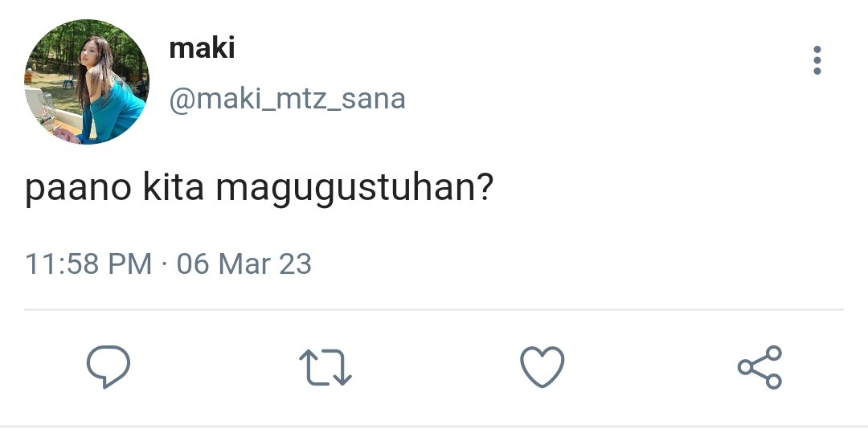The width and height of the screenshot is (868, 441).
Task: Like the tweet with the heart icon
Action: coord(542,367)
